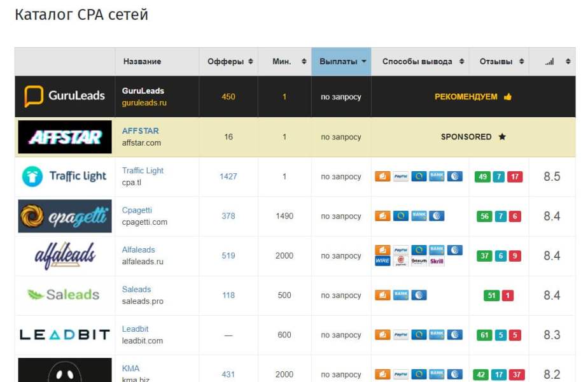Open the AFFSTAR network link
588x382 pixels.
coord(140,131)
